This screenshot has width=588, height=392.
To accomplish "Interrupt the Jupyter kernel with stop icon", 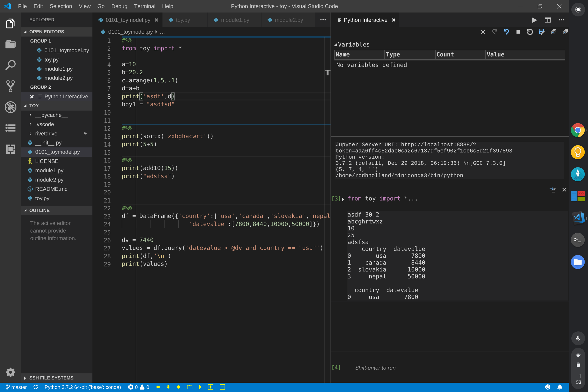I will [518, 32].
